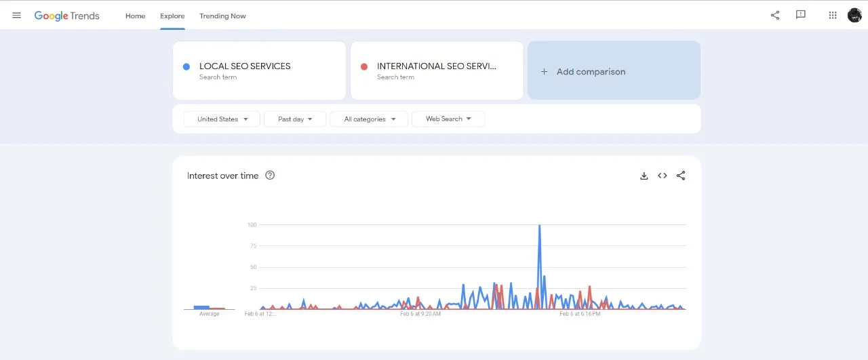Open the account profile avatar
Image resolution: width=868 pixels, height=360 pixels.
click(854, 15)
